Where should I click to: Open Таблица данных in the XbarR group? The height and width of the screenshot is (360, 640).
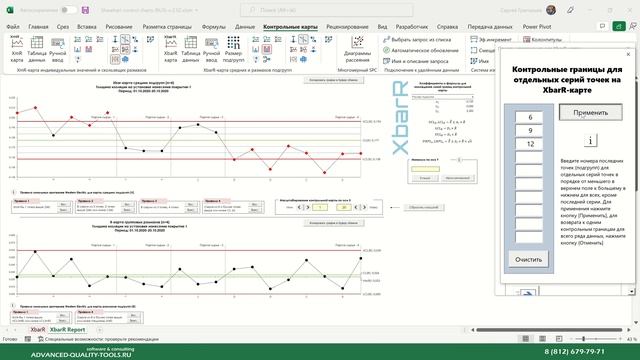pos(191,49)
